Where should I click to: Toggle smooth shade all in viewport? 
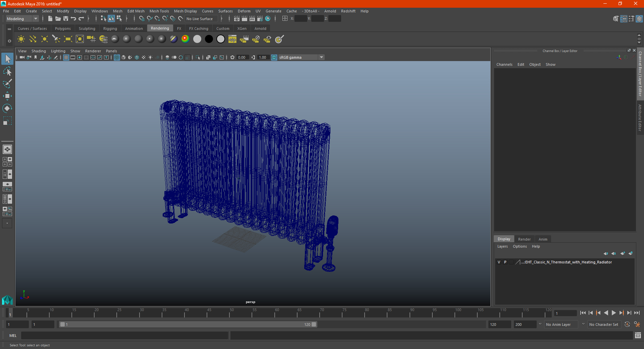coord(123,57)
